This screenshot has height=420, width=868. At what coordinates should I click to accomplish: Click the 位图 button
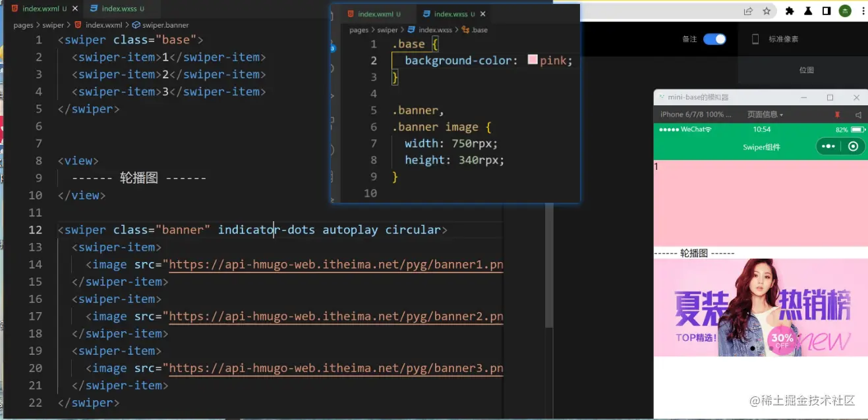pos(806,70)
